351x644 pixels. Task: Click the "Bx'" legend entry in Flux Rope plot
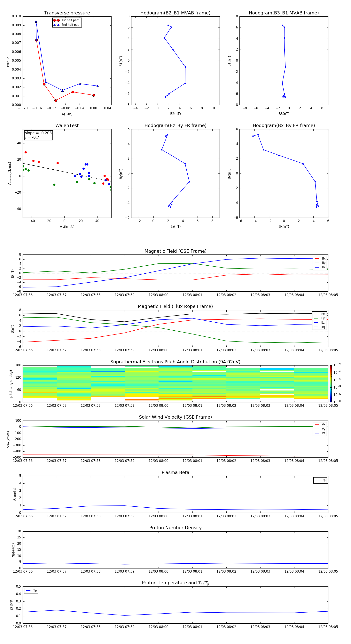click(320, 314)
